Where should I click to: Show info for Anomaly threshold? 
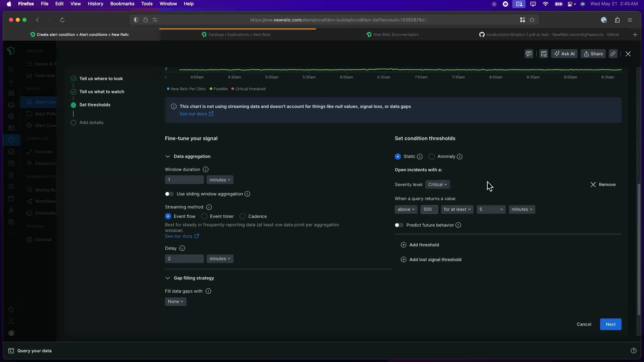460,157
